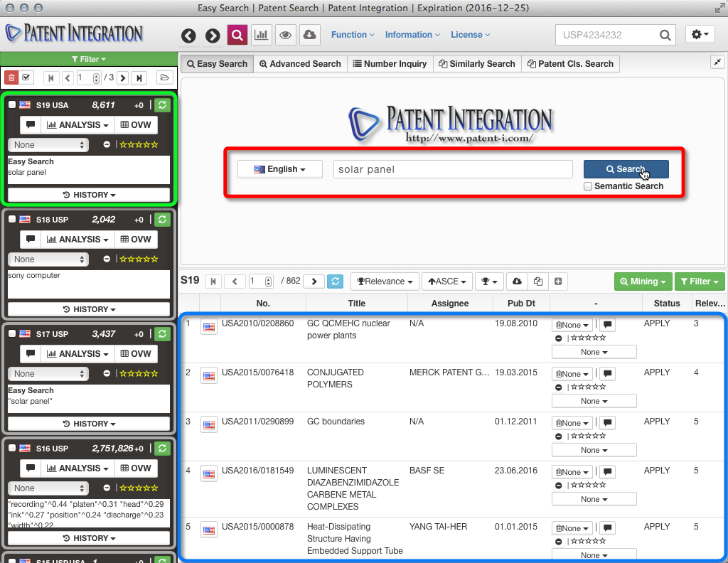Delete selected search sets with red trash icon
Image resolution: width=728 pixels, height=563 pixels.
[x=11, y=77]
